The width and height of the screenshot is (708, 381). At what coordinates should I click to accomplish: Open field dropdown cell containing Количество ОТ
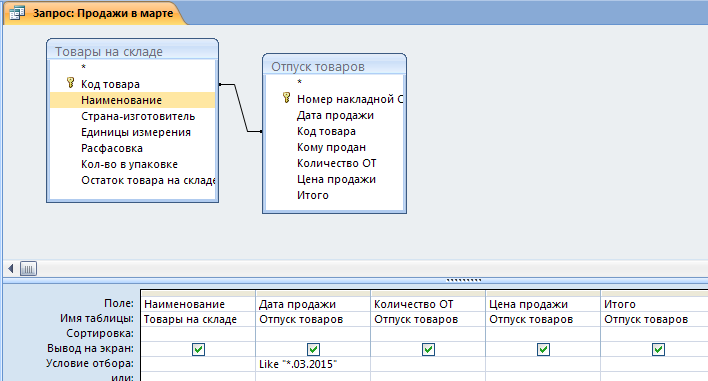point(428,304)
